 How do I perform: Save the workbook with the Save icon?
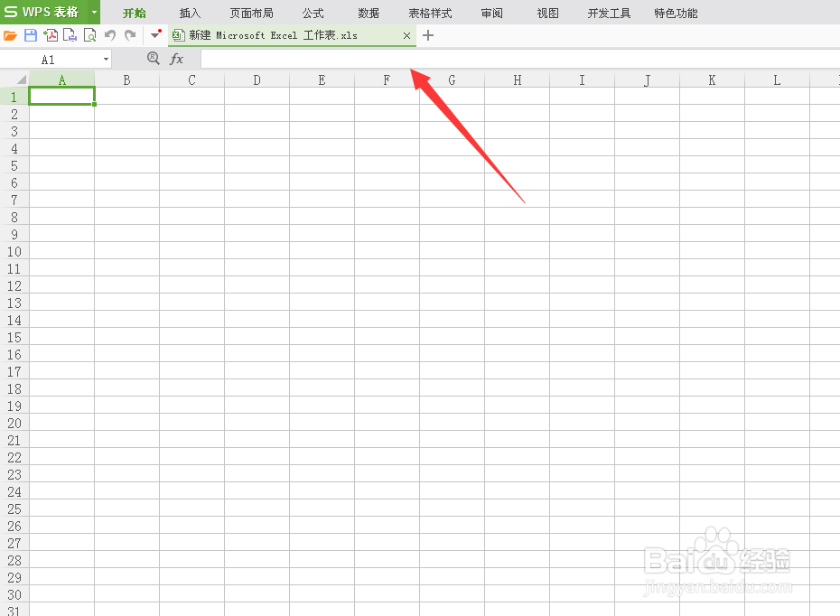coord(32,34)
